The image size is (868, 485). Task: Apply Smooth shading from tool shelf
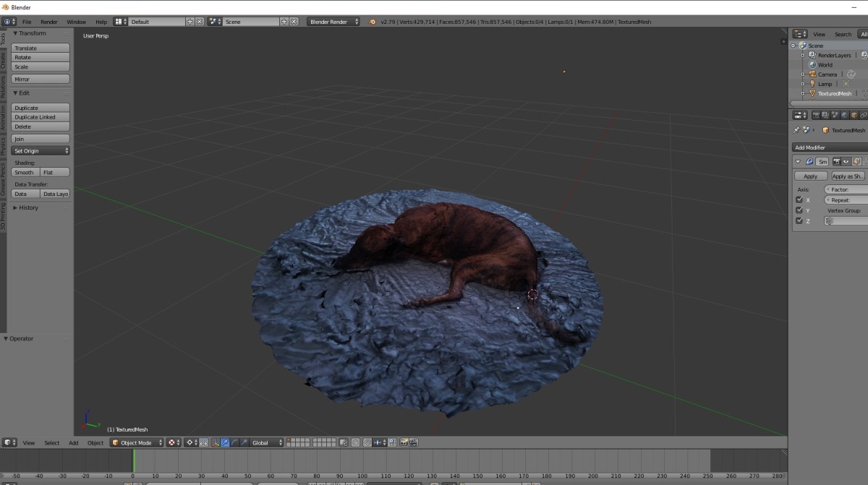tap(24, 172)
